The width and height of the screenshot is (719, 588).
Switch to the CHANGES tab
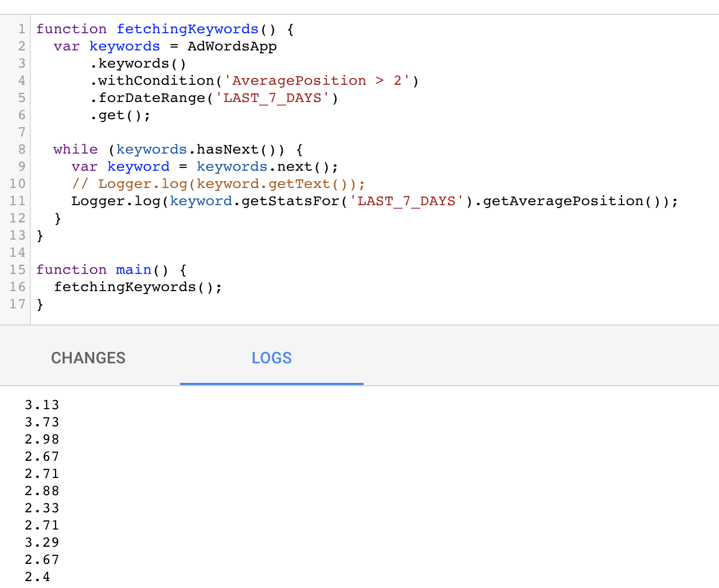(88, 358)
